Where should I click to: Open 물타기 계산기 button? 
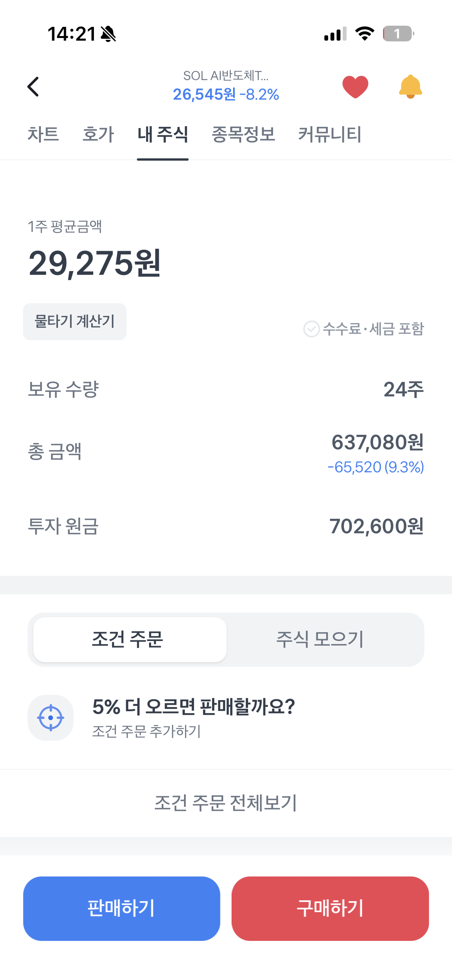pyautogui.click(x=75, y=321)
